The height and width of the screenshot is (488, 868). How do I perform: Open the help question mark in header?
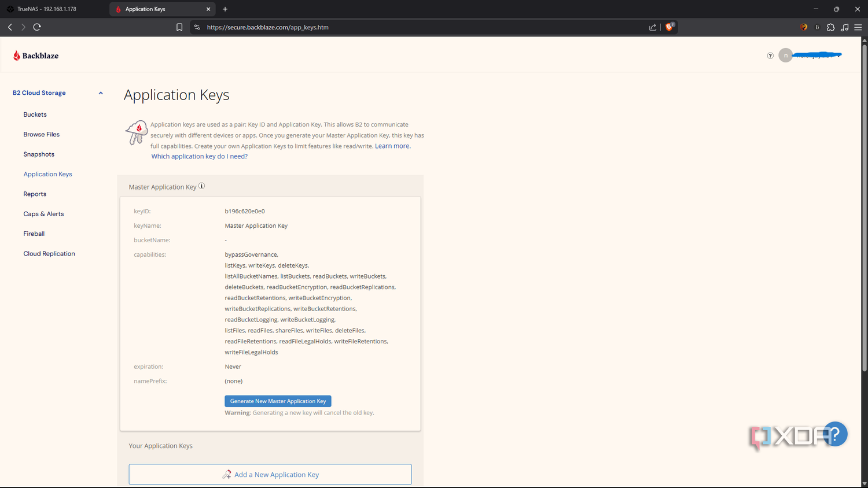click(x=770, y=56)
